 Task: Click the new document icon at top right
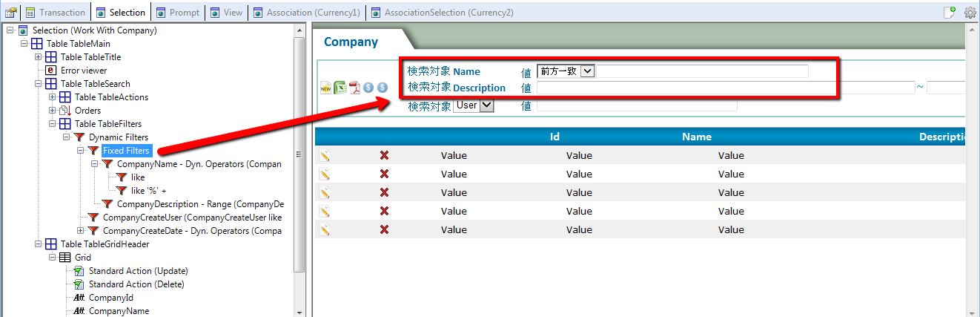(x=949, y=13)
